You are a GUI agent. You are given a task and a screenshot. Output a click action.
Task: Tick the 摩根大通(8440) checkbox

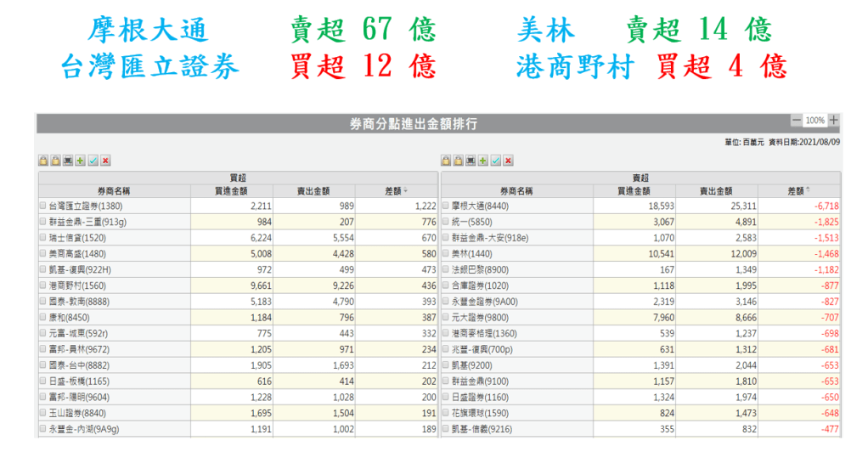446,206
